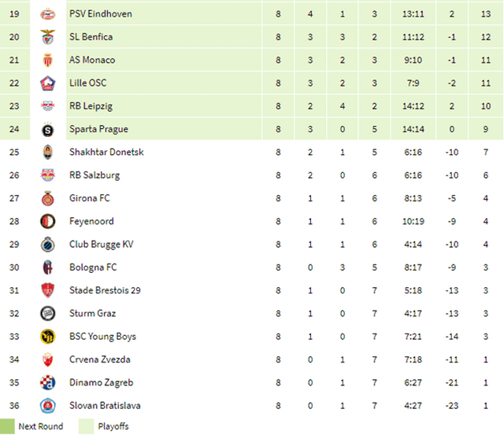Select the Sturm Graz team name
Viewport: 504px width, 435px height.
pos(92,313)
